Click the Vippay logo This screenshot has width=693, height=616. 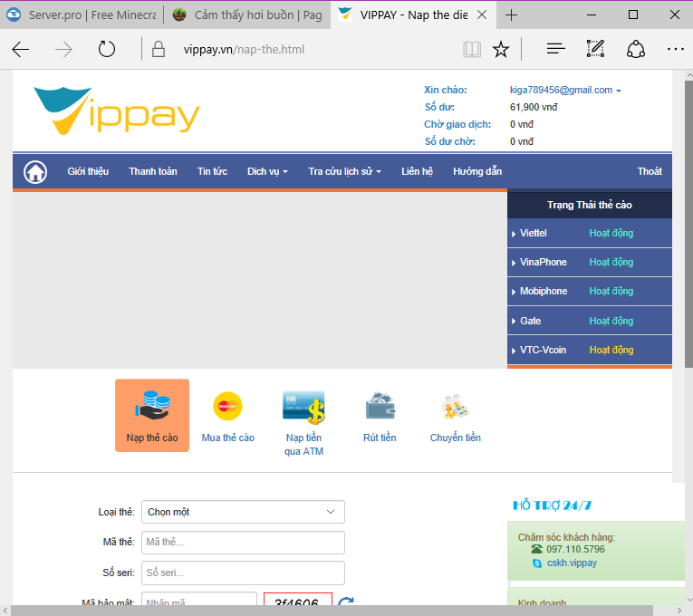[117, 111]
